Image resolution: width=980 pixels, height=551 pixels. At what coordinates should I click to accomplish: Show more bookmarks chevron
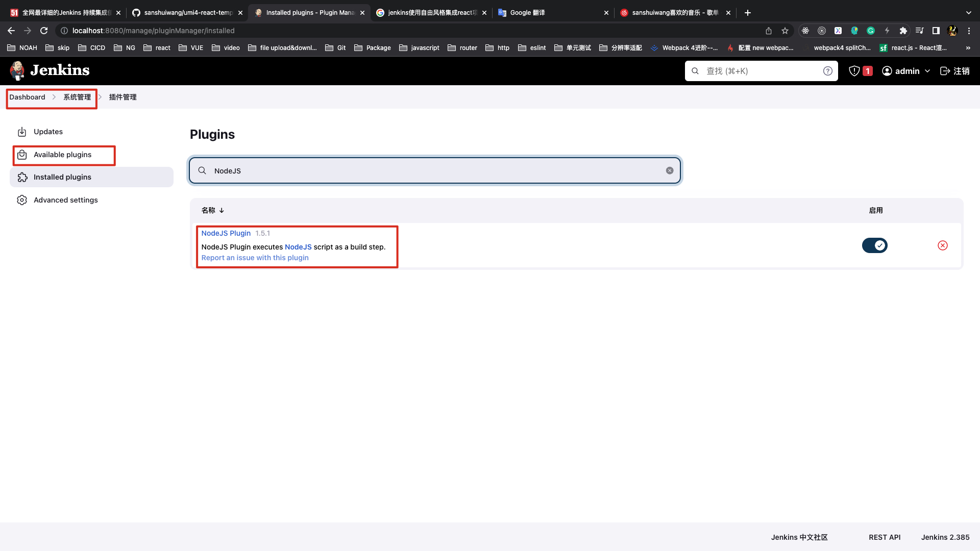coord(968,47)
